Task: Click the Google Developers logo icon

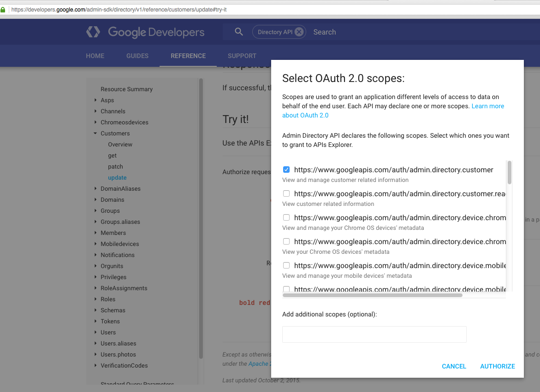Action: pyautogui.click(x=93, y=32)
